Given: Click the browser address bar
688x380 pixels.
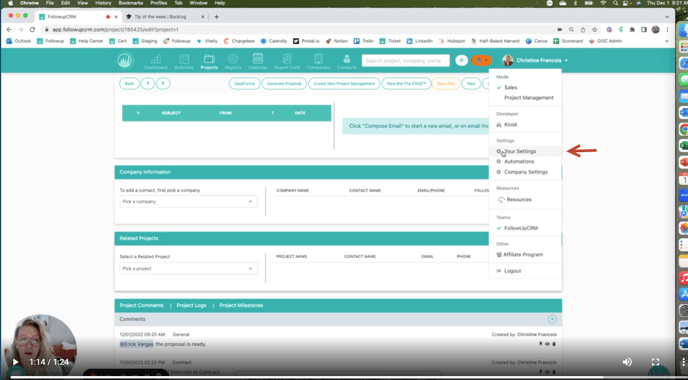Looking at the screenshot, I should (x=298, y=29).
